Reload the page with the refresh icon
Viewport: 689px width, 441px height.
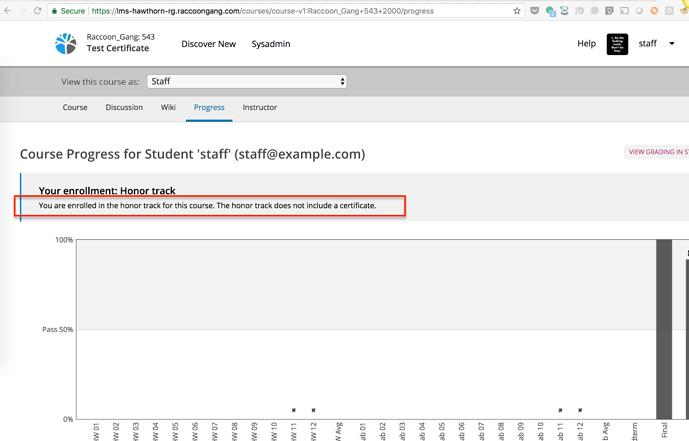[x=37, y=11]
